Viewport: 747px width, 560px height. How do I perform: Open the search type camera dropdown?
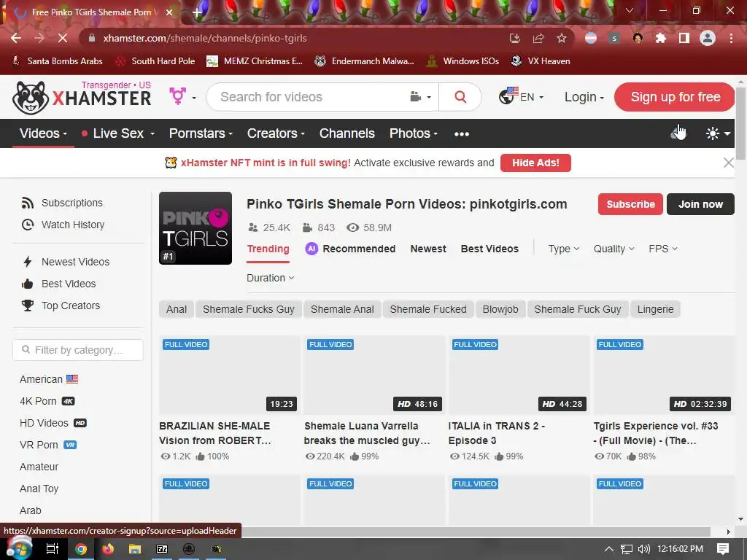[421, 97]
